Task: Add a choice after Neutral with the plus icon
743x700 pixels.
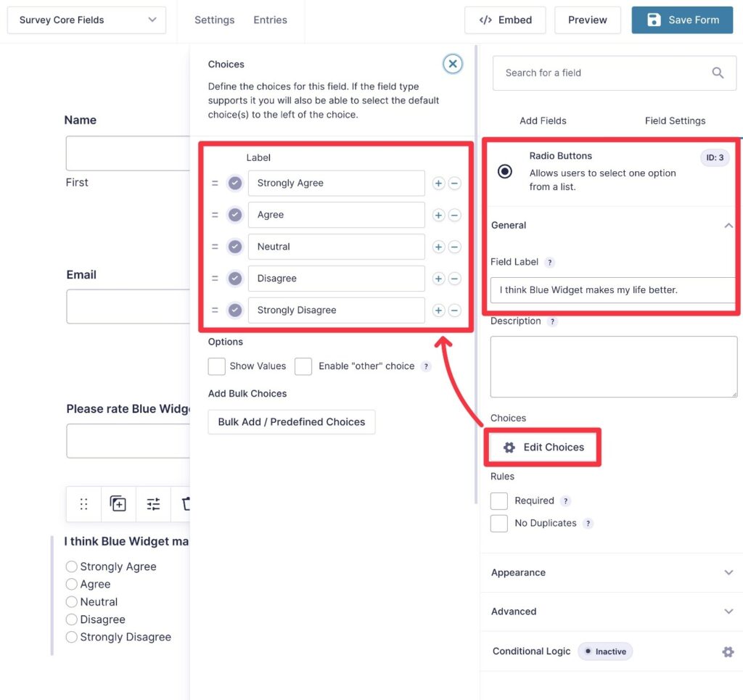Action: [x=438, y=247]
